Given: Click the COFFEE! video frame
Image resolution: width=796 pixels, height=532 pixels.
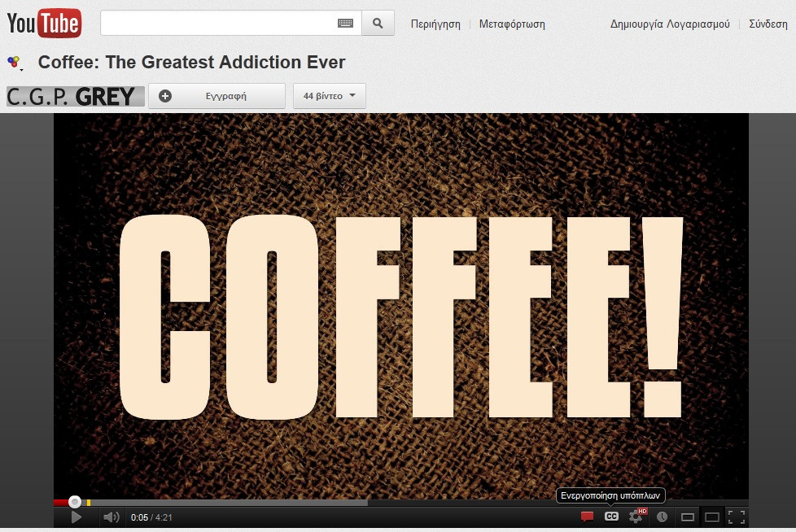Looking at the screenshot, I should point(401,306).
